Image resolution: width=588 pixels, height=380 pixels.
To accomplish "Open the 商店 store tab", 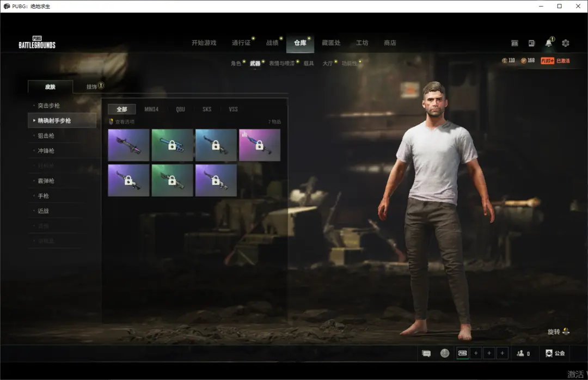I will pyautogui.click(x=390, y=43).
